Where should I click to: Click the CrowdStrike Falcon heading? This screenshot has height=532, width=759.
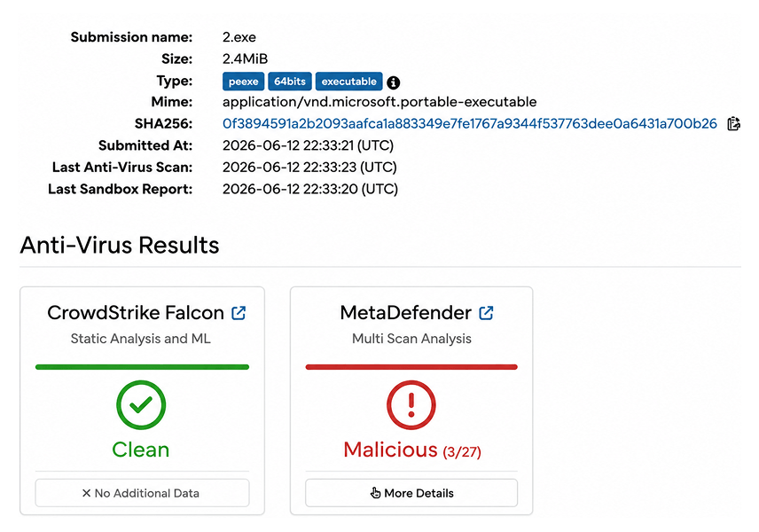click(136, 313)
